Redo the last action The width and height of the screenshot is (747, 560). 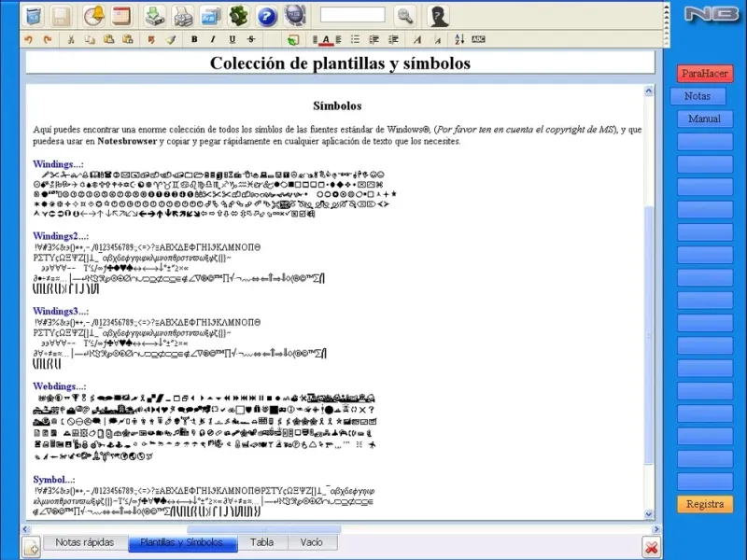point(48,39)
